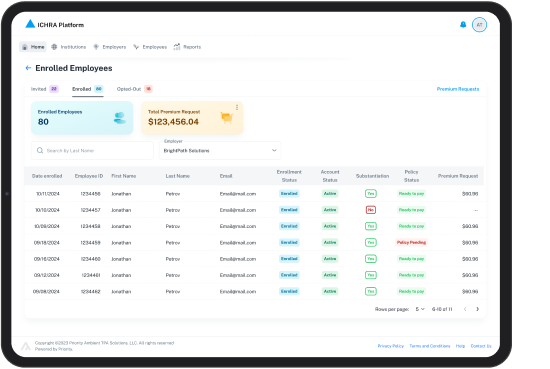The width and height of the screenshot is (550, 369).
Task: Click the magnifier icon in search box
Action: click(40, 150)
